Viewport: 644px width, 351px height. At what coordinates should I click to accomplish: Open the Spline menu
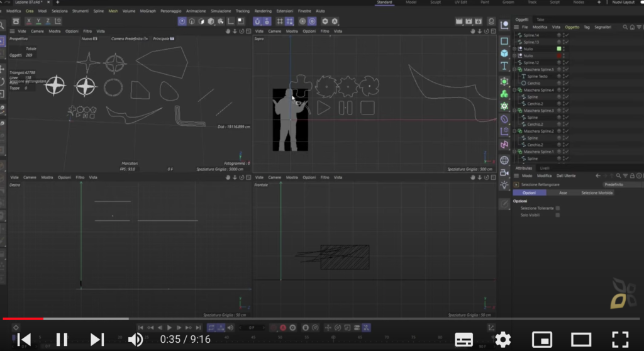click(x=99, y=11)
